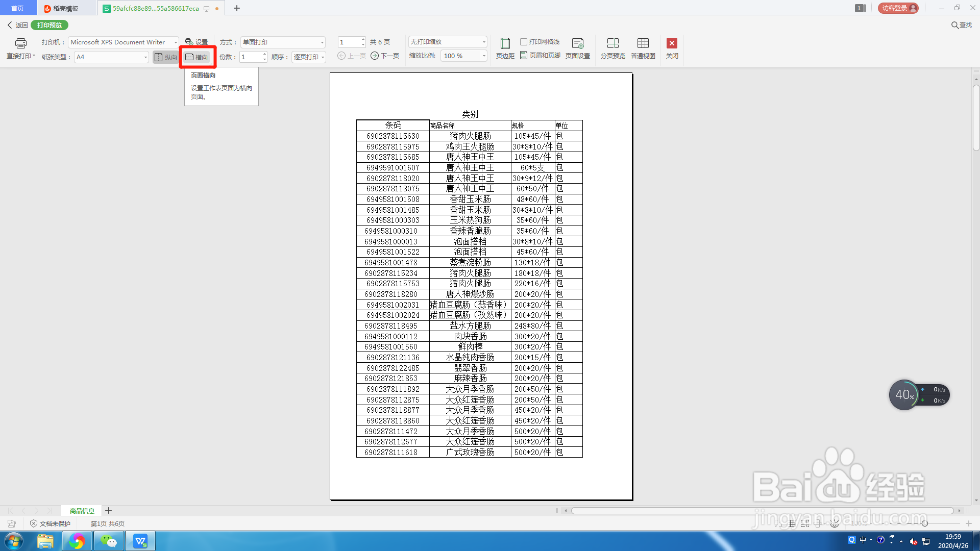Open WeChat from the taskbar

coord(108,541)
